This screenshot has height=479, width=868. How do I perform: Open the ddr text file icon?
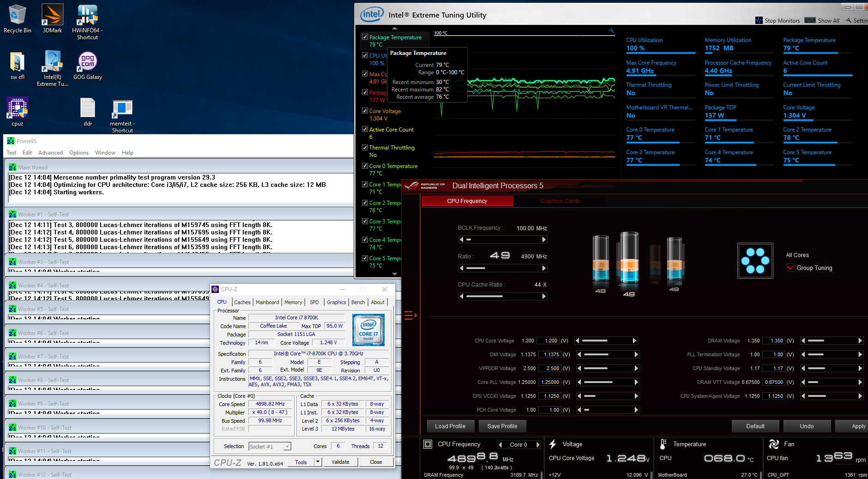(x=88, y=112)
